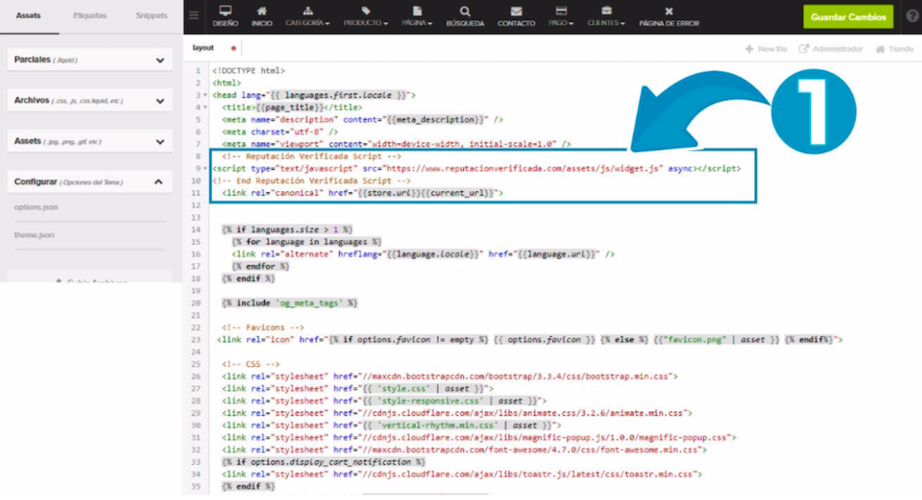The height and width of the screenshot is (500, 922).
Task: Fold the head tag at line 3
Action: [x=205, y=95]
